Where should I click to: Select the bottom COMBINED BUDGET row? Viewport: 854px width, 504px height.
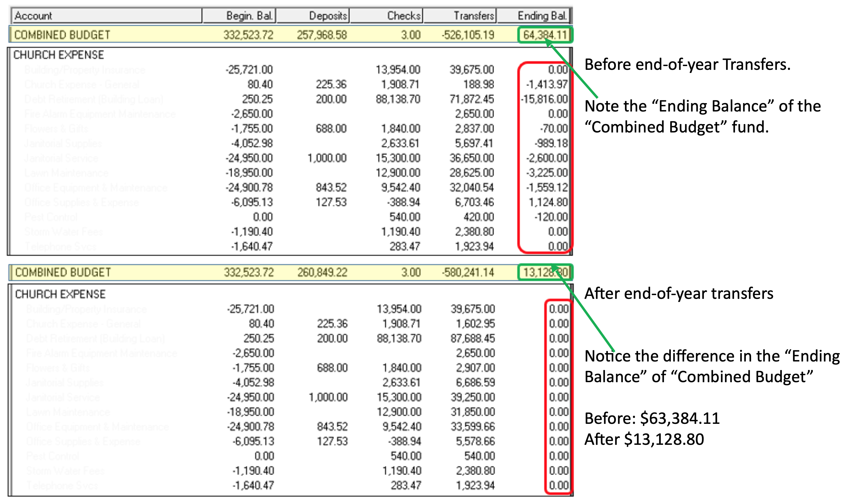[x=63, y=272]
